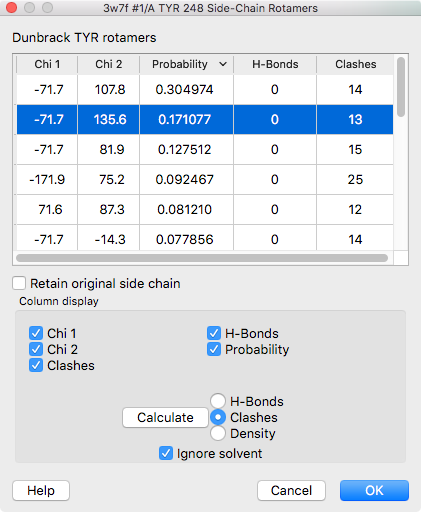Open Help for the rotamers dialog

pyautogui.click(x=41, y=490)
